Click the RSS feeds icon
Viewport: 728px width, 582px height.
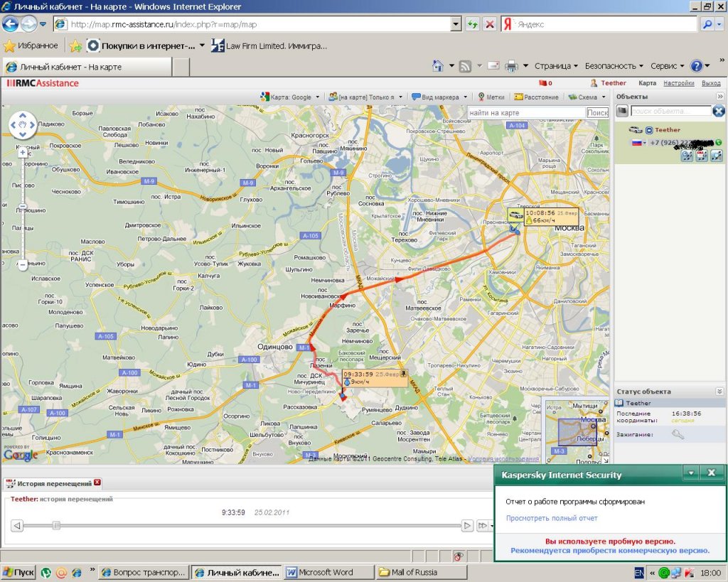(x=465, y=66)
